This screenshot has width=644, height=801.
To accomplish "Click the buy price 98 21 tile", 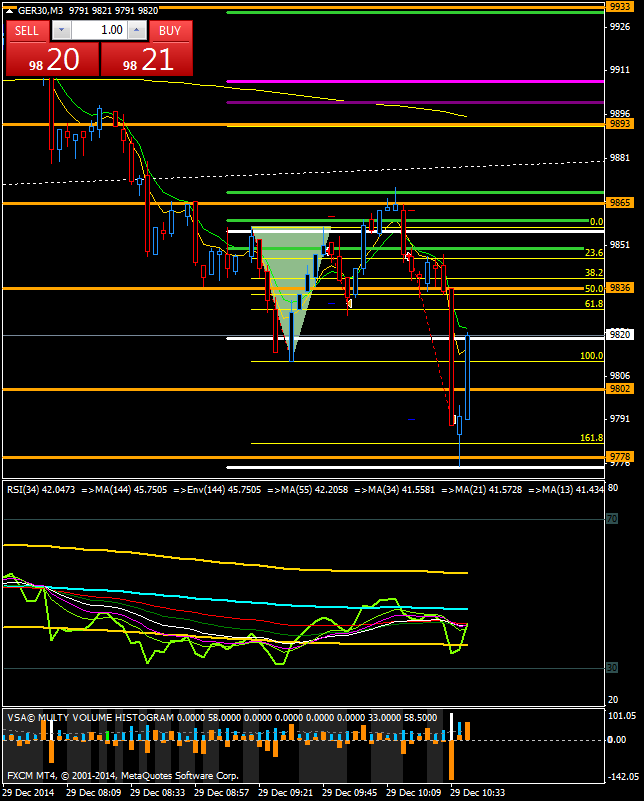I will pyautogui.click(x=146, y=60).
